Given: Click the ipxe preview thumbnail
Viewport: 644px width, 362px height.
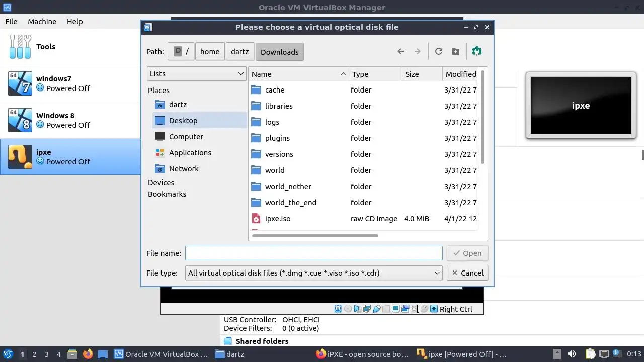Looking at the screenshot, I should coord(581,106).
